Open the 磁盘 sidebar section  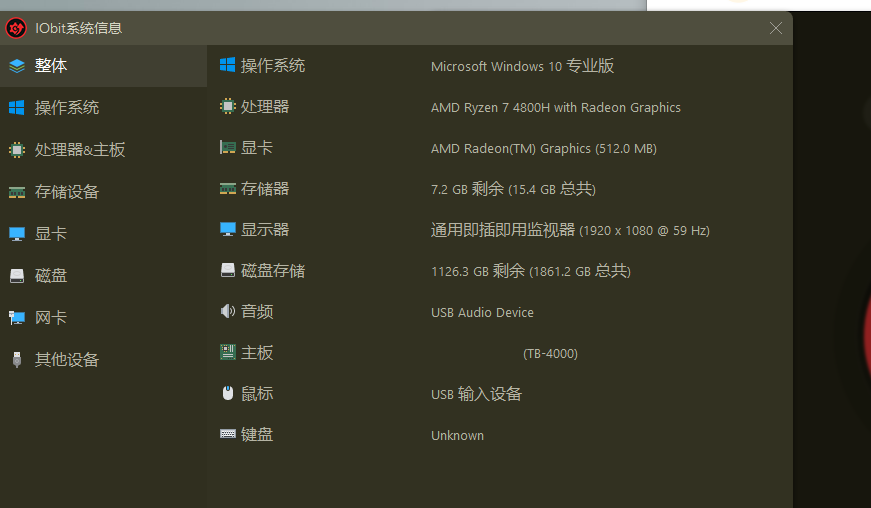pyautogui.click(x=103, y=276)
